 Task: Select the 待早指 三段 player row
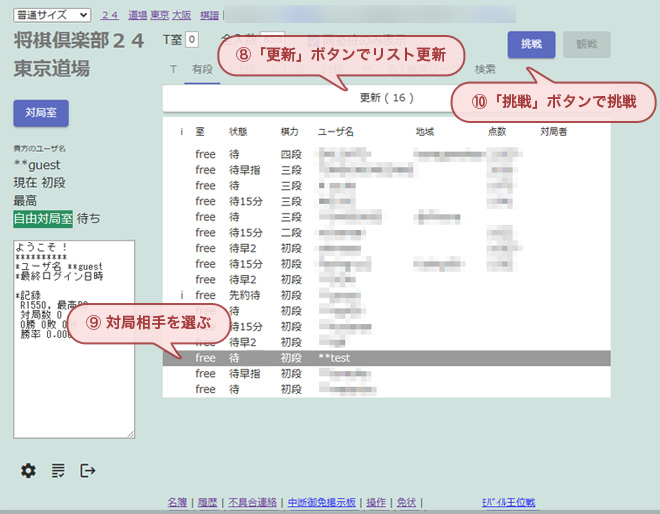tap(386, 170)
